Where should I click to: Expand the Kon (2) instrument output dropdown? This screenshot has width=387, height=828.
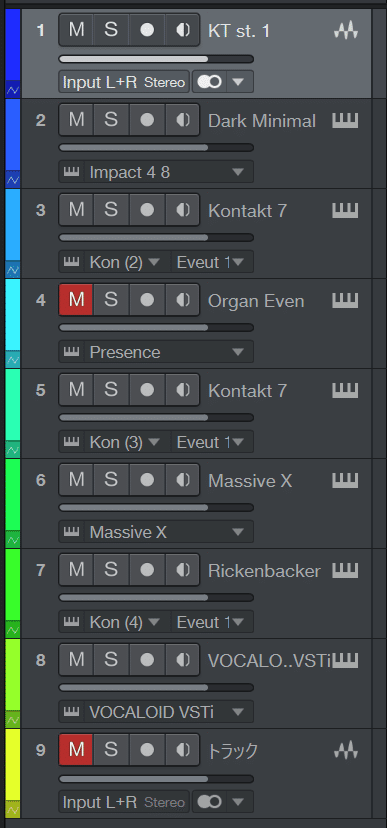154,262
